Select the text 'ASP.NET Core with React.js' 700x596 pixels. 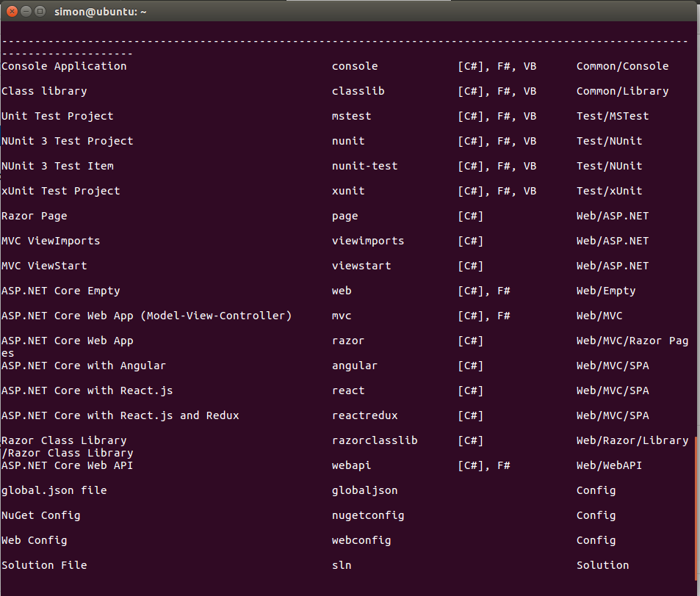pyautogui.click(x=87, y=391)
